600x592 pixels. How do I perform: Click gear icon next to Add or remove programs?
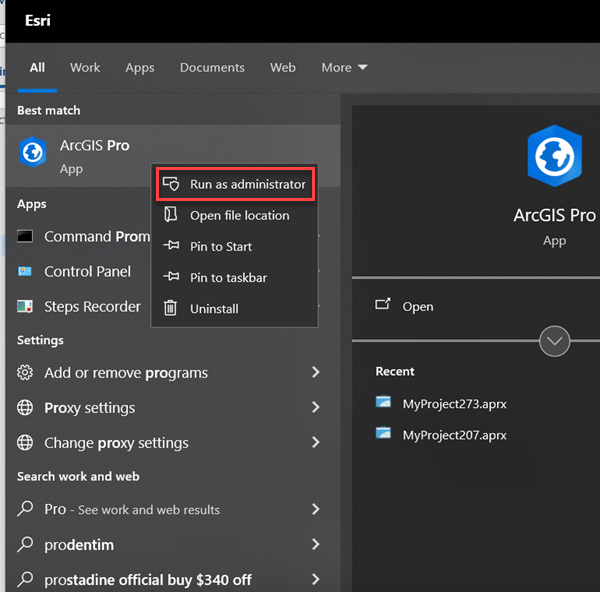25,372
